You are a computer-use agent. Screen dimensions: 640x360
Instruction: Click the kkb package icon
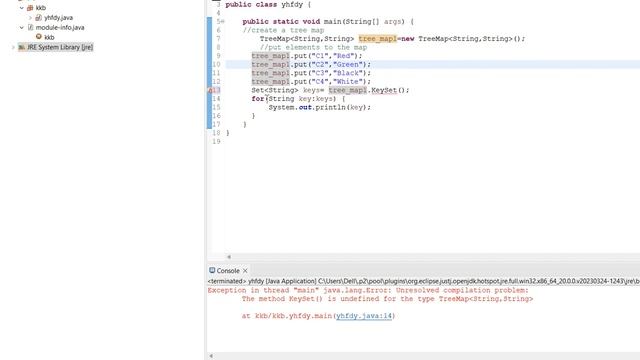pyautogui.click(x=30, y=8)
